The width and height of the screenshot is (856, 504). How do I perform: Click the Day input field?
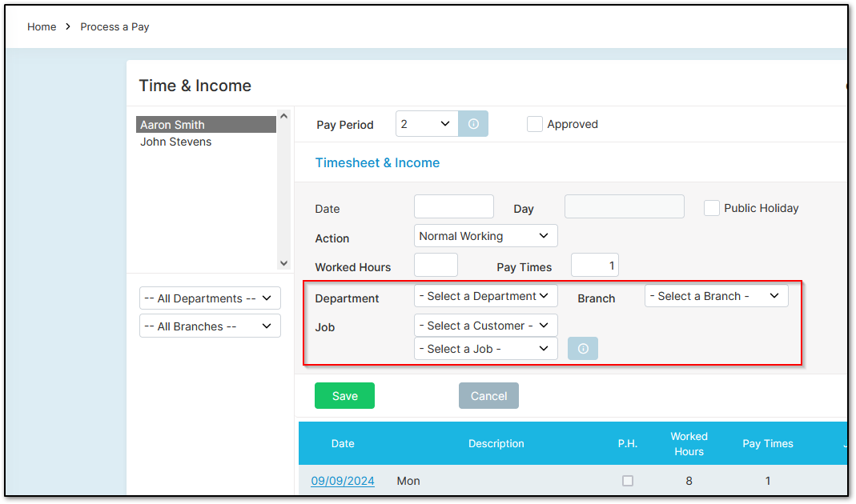[x=624, y=206]
